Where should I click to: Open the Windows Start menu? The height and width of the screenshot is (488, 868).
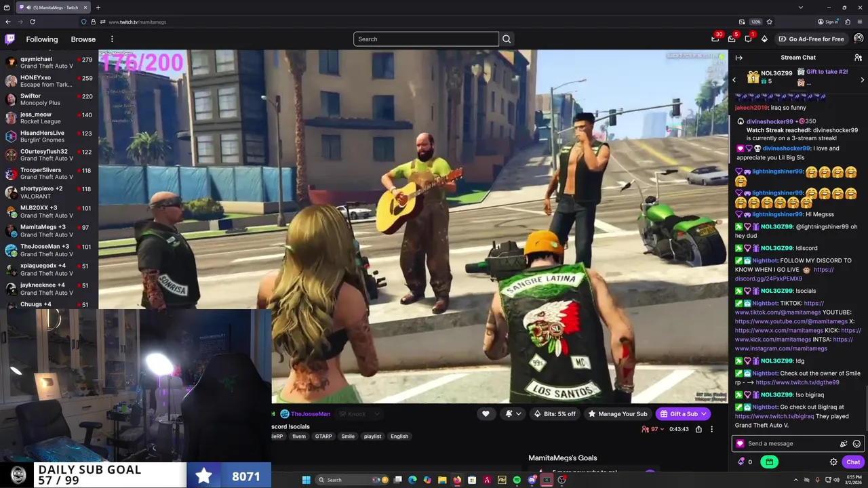[306, 480]
